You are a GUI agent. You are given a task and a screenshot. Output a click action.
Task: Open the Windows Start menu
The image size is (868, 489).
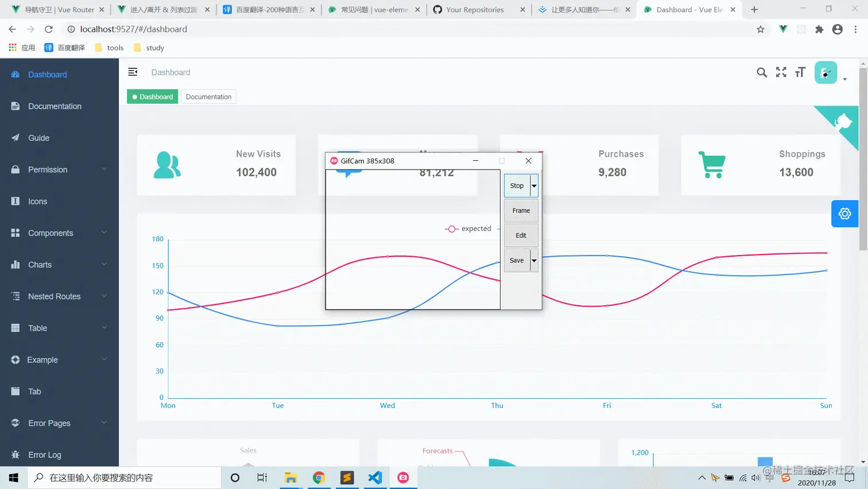tap(14, 478)
